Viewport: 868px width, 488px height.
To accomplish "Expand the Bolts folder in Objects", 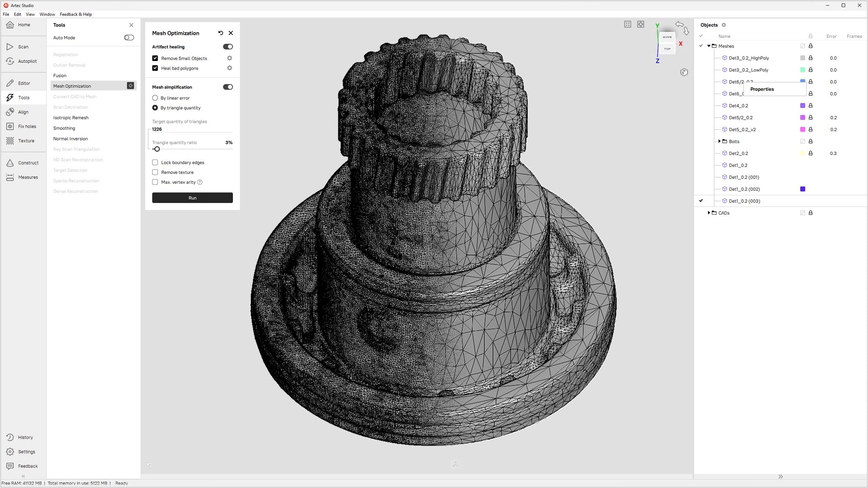I will pos(720,141).
